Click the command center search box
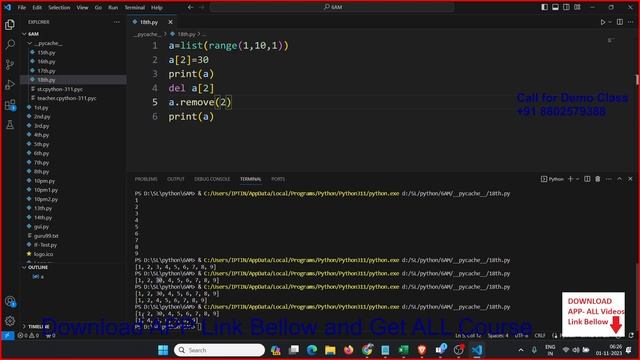640x360 pixels. 332,7
